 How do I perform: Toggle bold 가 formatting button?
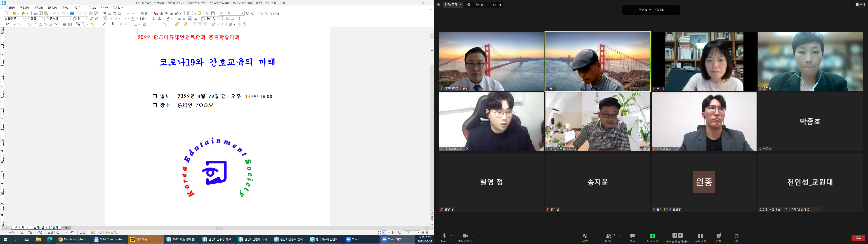pos(105,19)
